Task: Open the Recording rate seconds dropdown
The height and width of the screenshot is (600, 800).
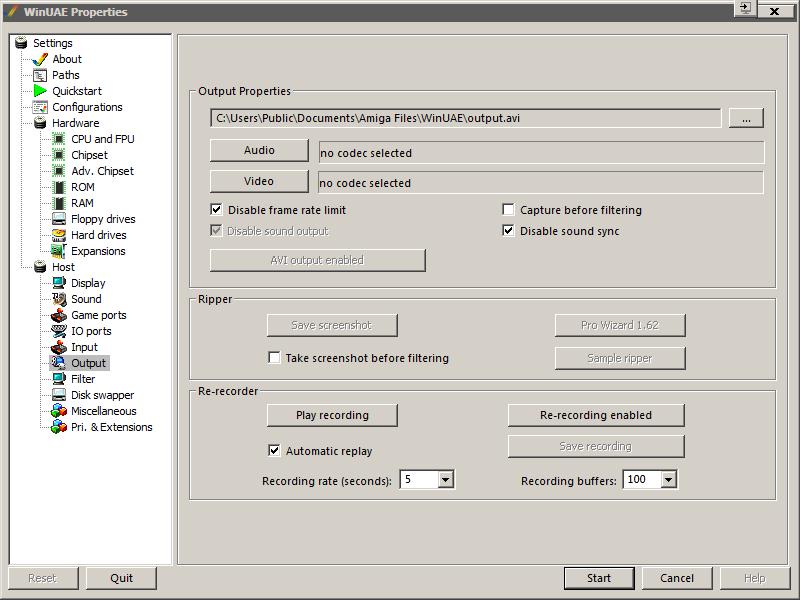Action: 445,480
